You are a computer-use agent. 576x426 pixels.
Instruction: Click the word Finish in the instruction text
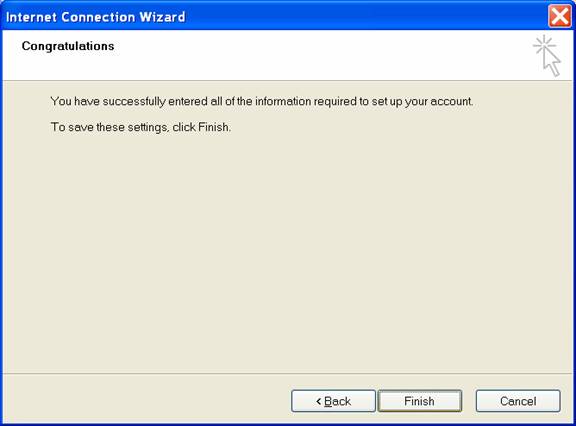pyautogui.click(x=214, y=127)
